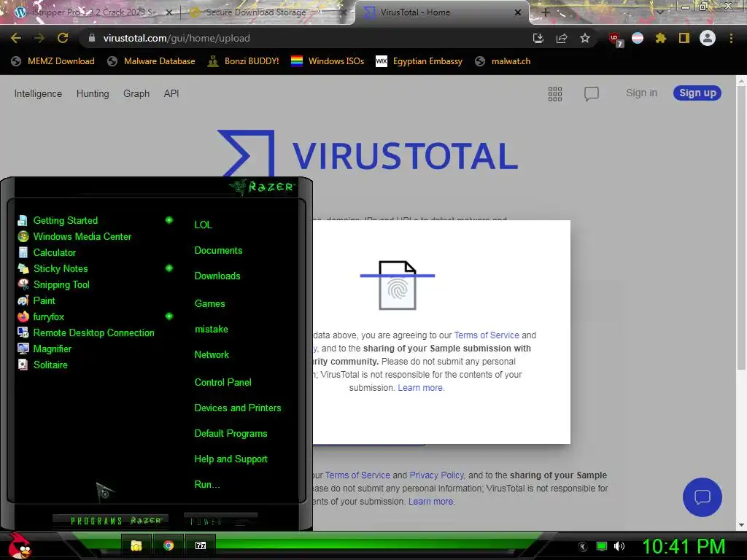Expand furryfox jump list arrow
Viewport: 747px width, 560px height.
pos(169,316)
